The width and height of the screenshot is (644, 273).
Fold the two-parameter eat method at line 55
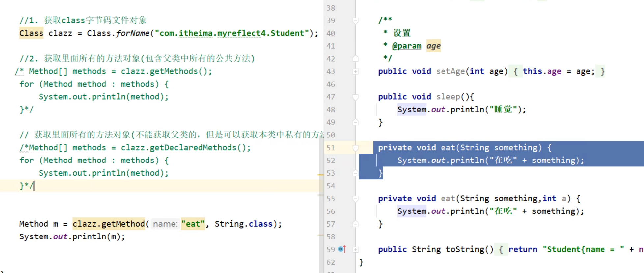point(356,199)
